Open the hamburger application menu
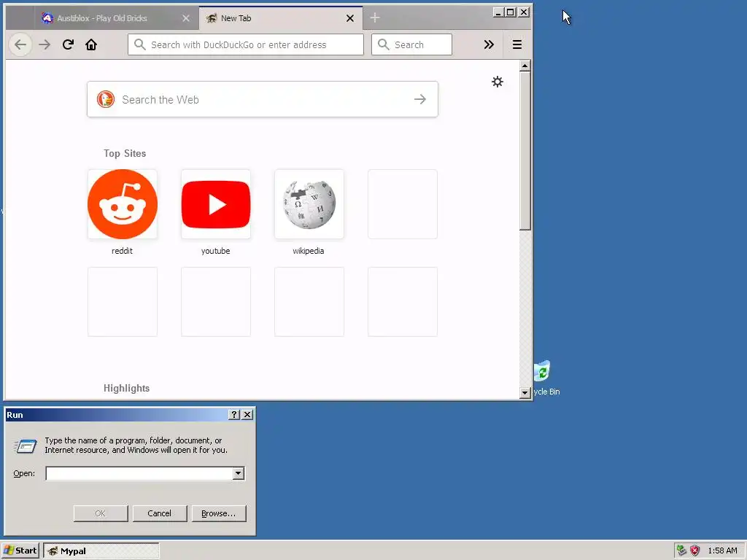 [517, 44]
